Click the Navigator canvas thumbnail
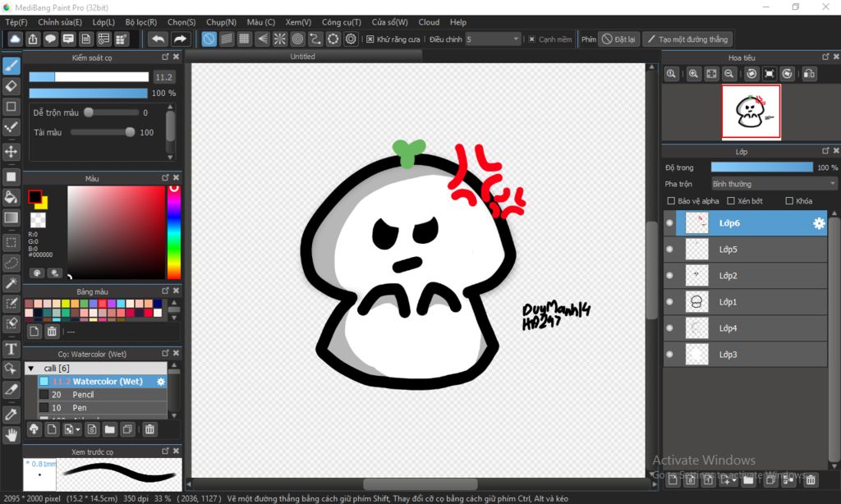841x504 pixels. point(751,112)
